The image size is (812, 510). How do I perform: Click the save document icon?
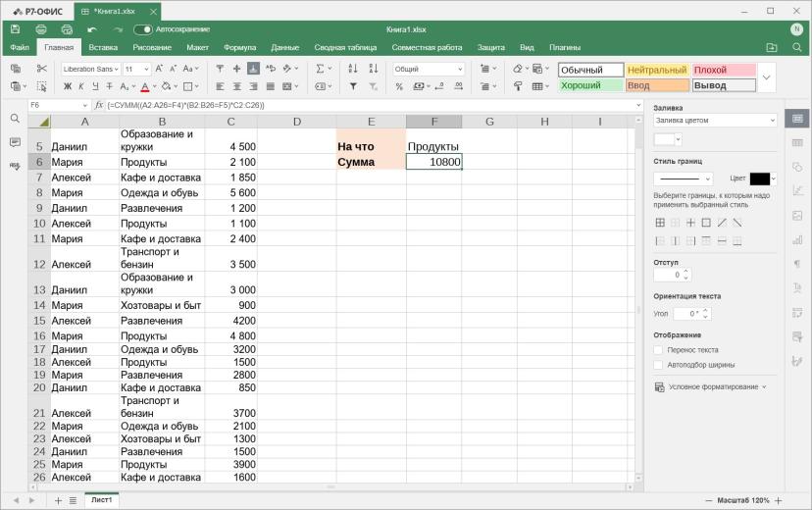(15, 29)
